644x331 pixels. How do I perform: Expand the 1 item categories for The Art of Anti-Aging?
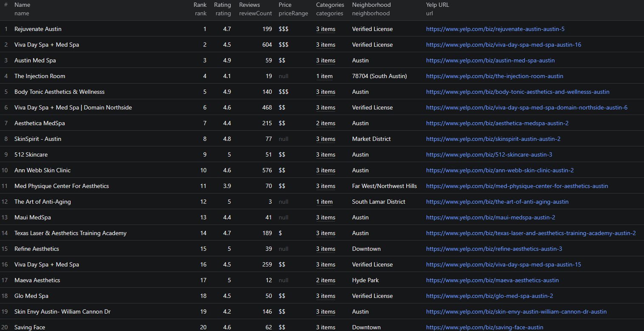324,202
